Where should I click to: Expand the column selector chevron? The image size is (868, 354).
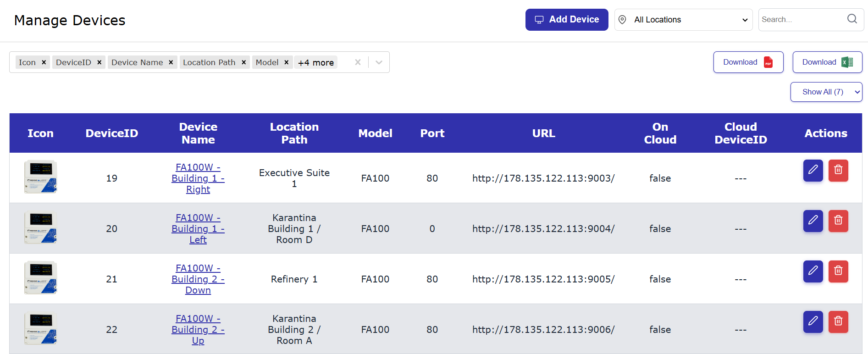[379, 62]
